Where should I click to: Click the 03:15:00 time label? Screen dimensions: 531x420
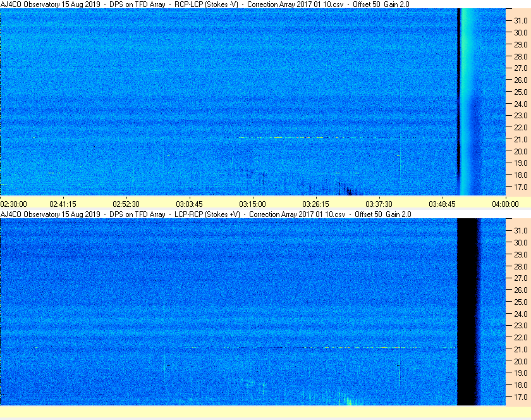click(x=253, y=204)
